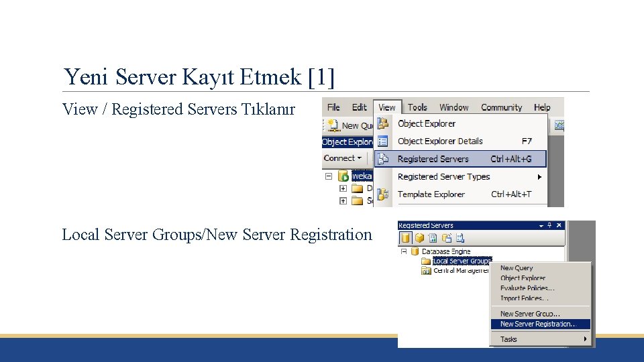This screenshot has width=644, height=362.
Task: Click the activity monitor icon at toolbar edge
Action: coord(559,125)
